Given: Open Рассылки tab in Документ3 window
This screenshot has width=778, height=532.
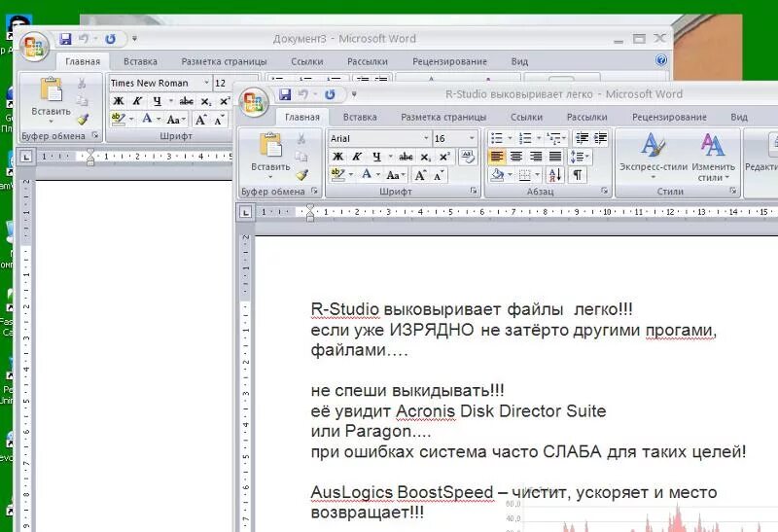Looking at the screenshot, I should point(368,61).
